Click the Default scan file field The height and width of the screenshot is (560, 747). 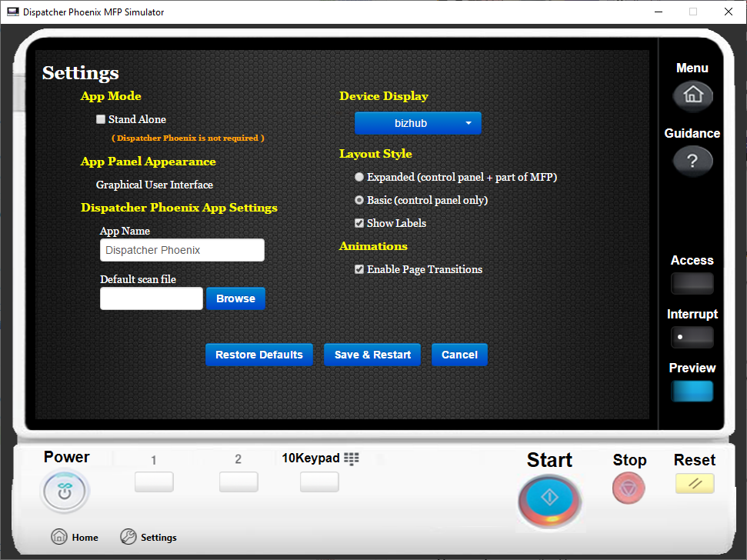[152, 298]
